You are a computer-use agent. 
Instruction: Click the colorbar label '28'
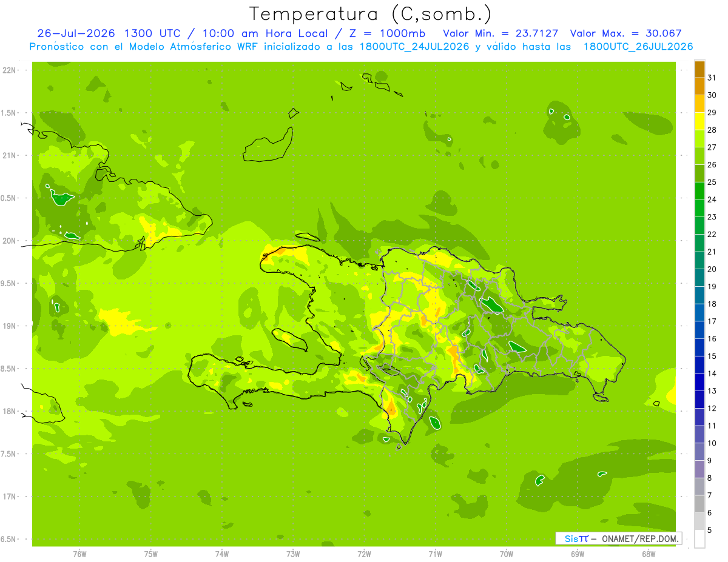click(x=712, y=130)
